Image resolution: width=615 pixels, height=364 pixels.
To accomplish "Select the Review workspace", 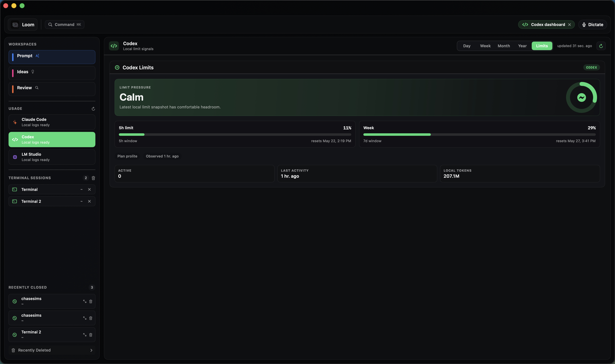I will pyautogui.click(x=52, y=89).
